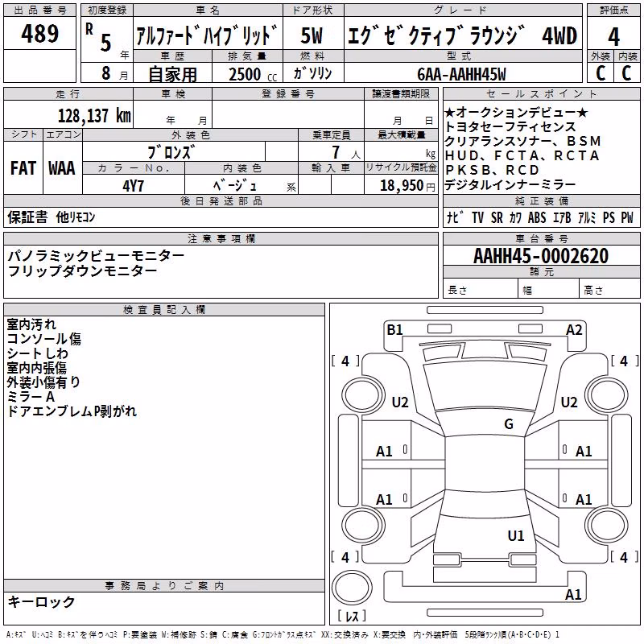The height and width of the screenshot is (644, 644).
Task: Click the TV equipment item
Action: click(x=477, y=217)
